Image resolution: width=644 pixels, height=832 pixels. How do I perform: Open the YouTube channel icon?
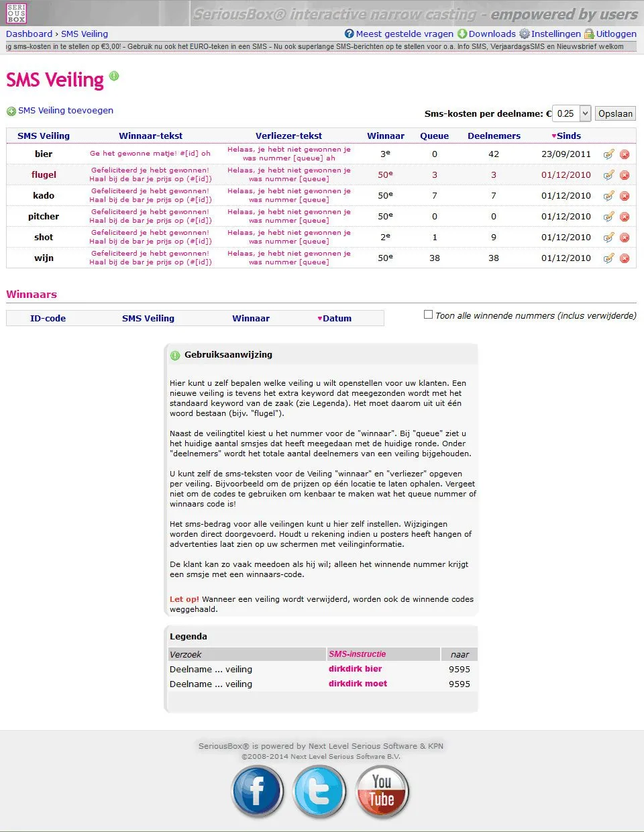pos(382,792)
